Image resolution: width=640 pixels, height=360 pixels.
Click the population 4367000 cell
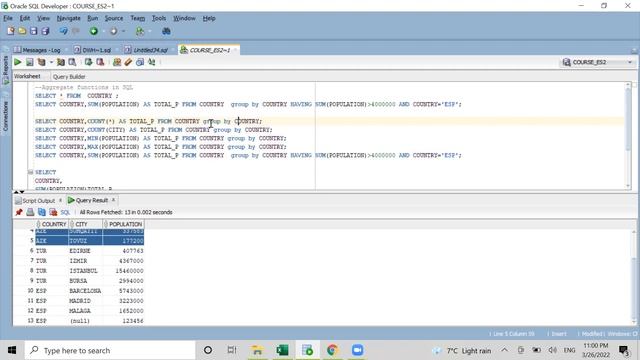pos(123,260)
